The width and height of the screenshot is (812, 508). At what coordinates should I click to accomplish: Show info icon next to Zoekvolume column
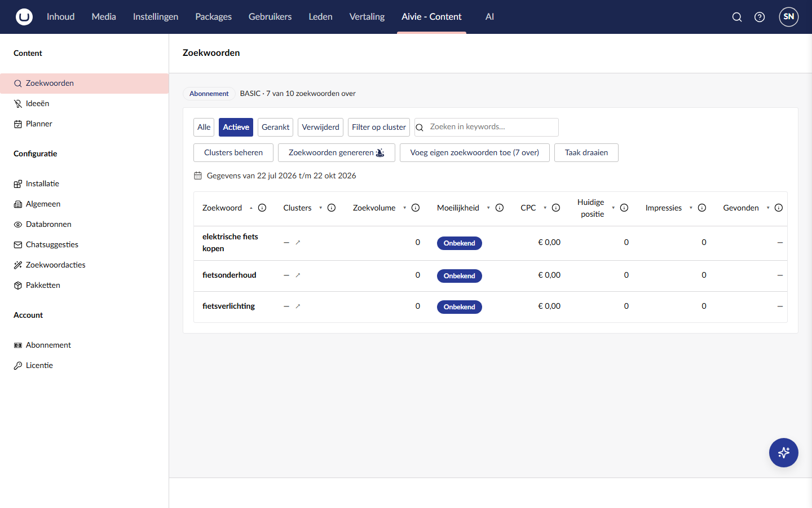pyautogui.click(x=416, y=208)
